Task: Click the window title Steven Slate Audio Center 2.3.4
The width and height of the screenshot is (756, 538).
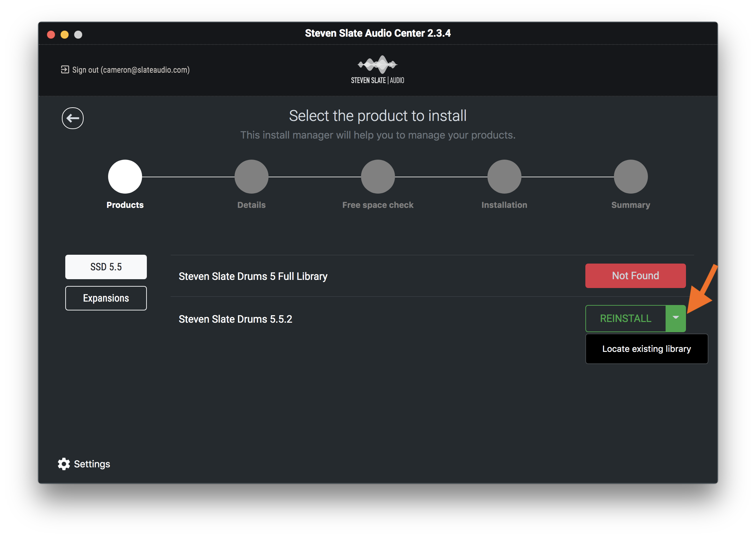Action: pos(378,33)
